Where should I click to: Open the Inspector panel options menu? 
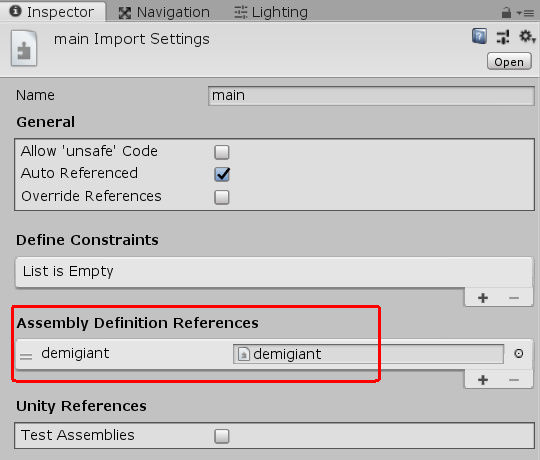tap(526, 13)
